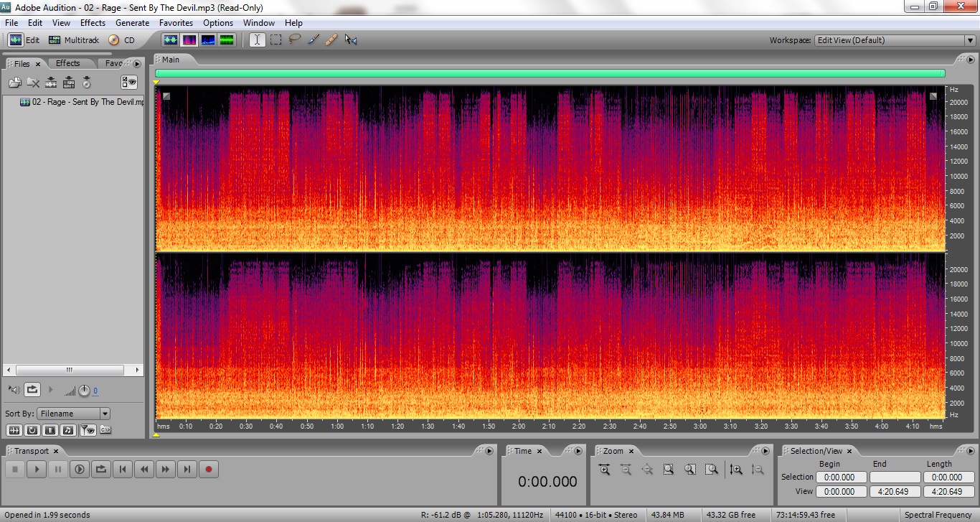Viewport: 980px width, 522px height.
Task: Select the Spot Healing Brush tool
Action: coord(331,40)
